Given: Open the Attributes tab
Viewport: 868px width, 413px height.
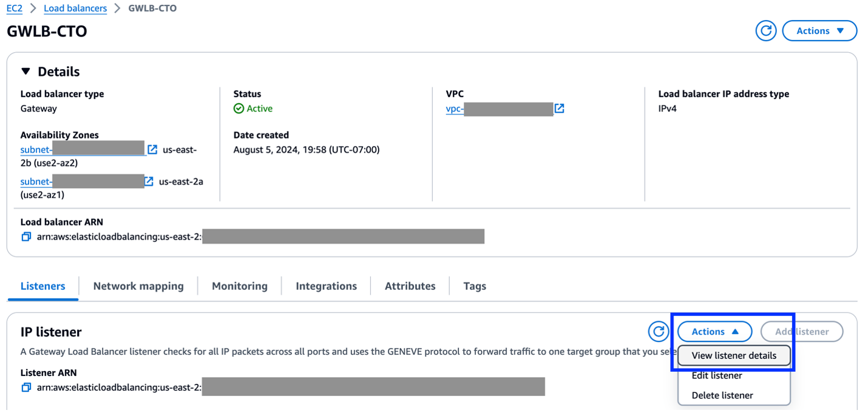Looking at the screenshot, I should [410, 286].
